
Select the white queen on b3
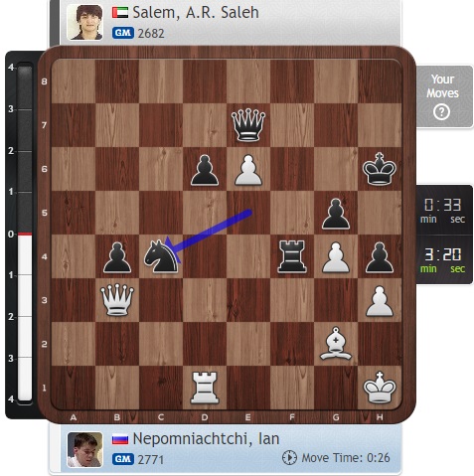[x=117, y=300]
